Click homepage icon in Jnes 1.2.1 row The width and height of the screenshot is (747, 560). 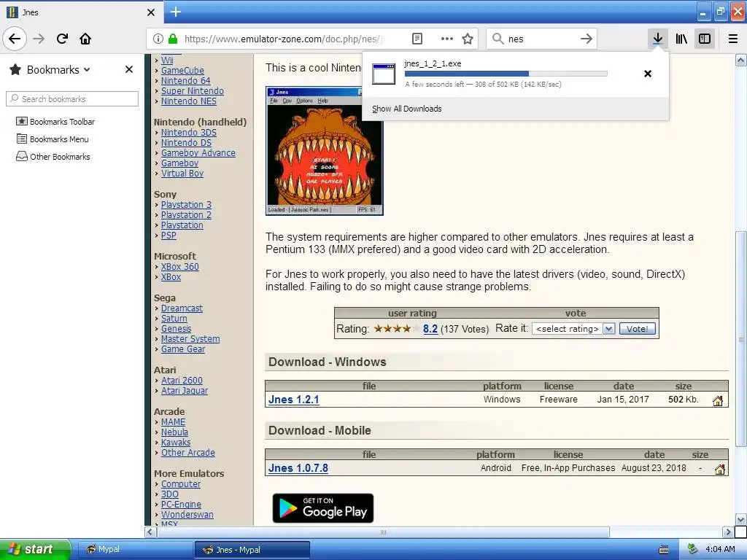[718, 400]
